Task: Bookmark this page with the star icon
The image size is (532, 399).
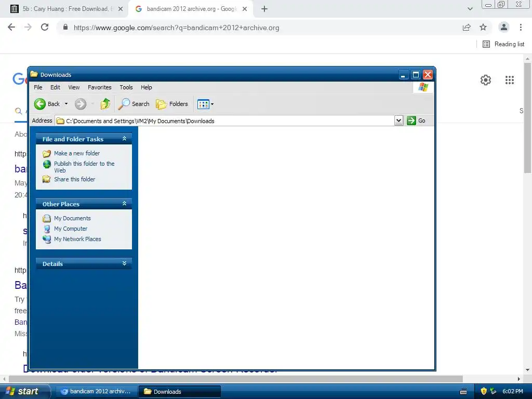Action: point(483,27)
